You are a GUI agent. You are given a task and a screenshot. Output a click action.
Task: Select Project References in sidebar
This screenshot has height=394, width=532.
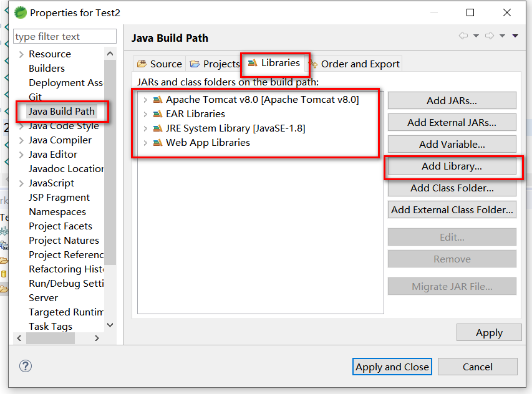click(66, 254)
